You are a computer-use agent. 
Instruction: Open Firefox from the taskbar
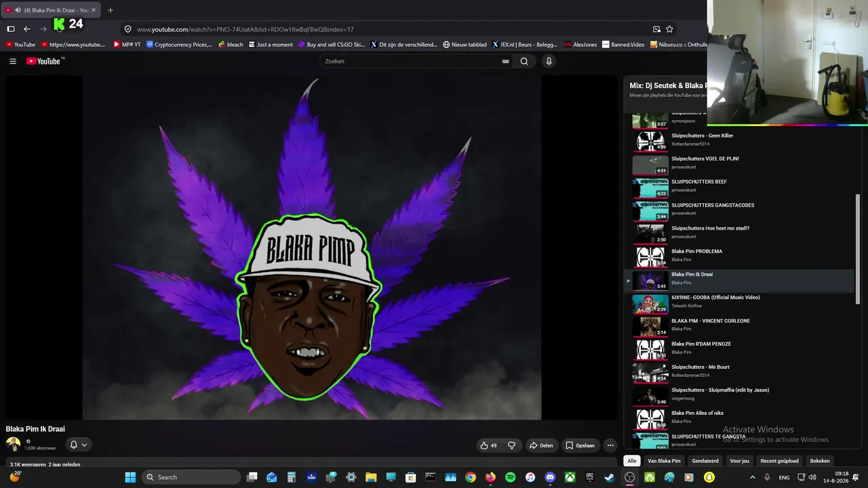point(490,477)
